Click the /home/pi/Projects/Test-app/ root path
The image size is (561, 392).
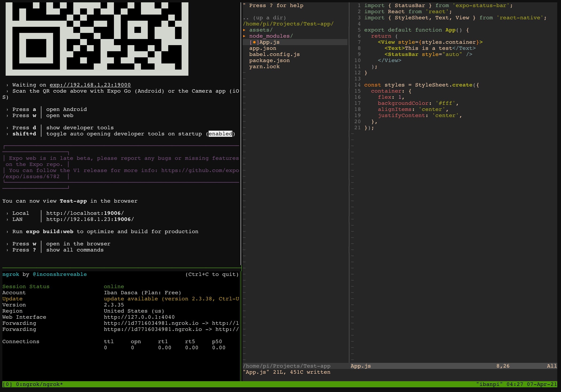tap(288, 24)
